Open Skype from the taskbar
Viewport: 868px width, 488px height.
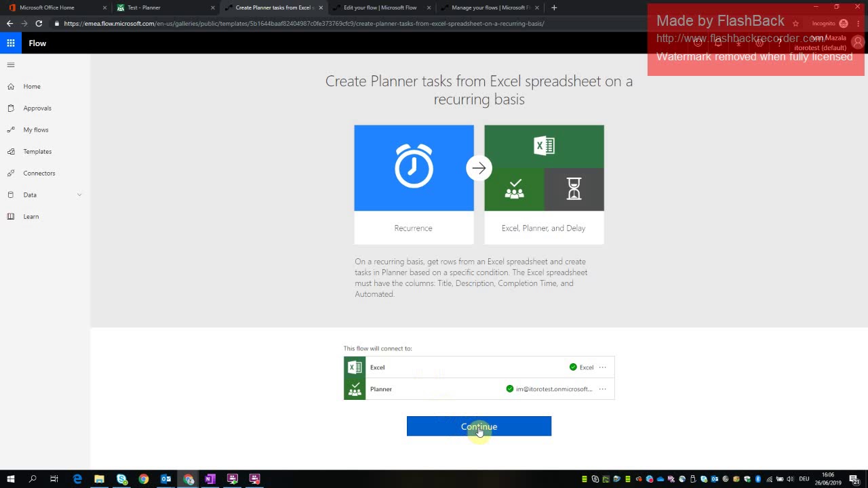click(121, 479)
